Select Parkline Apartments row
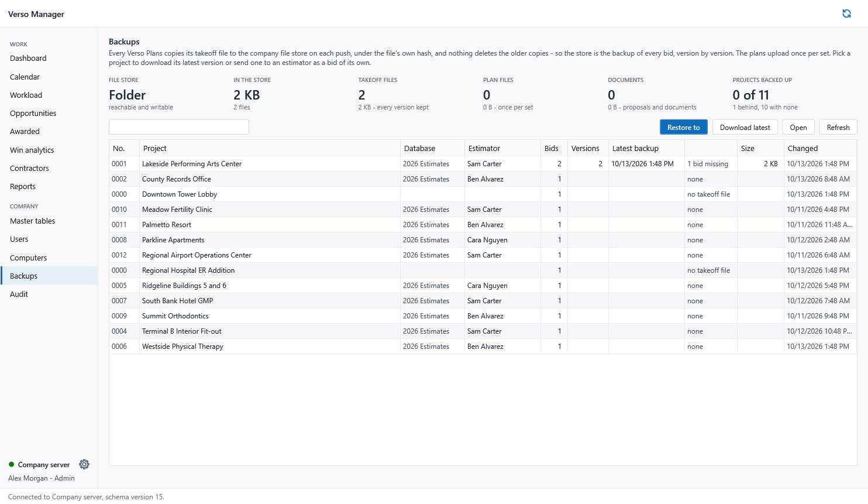Viewport: 868px width, 504px height. pos(483,240)
